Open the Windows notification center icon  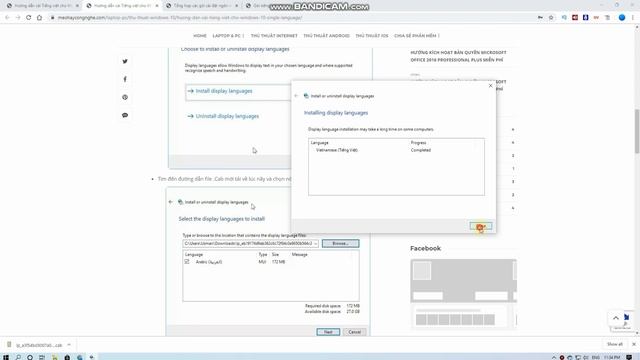(x=629, y=357)
